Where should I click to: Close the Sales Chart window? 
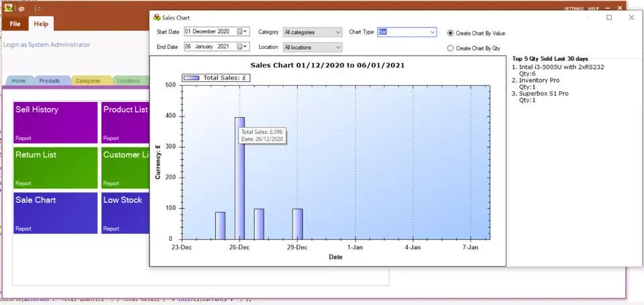tap(632, 17)
